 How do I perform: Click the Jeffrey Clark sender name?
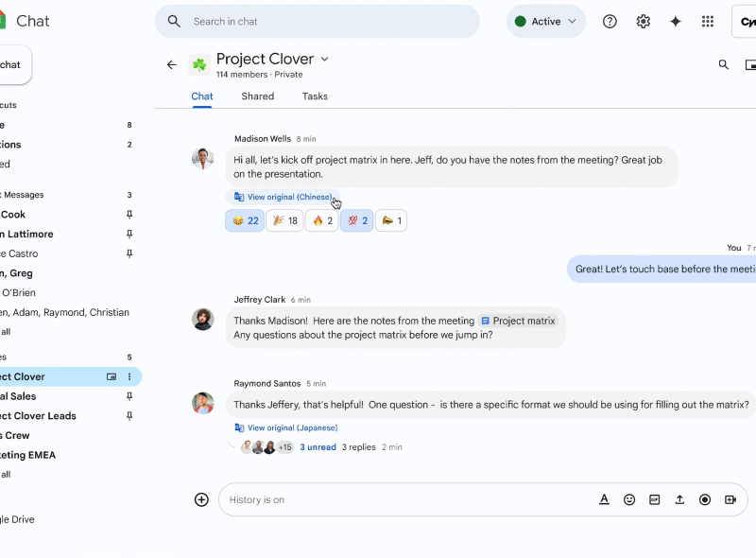tap(259, 299)
